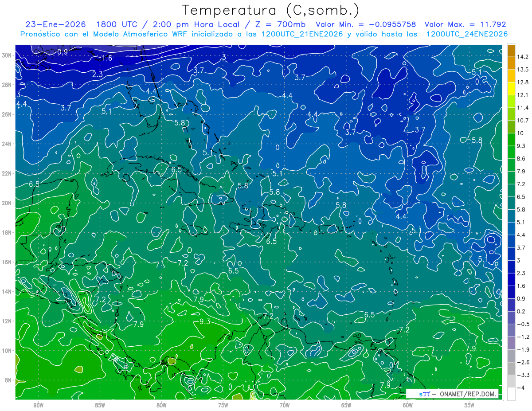Image resolution: width=532 pixels, height=411 pixels.
Task: Click the "75W" longitude axis label
Action: (x=223, y=405)
